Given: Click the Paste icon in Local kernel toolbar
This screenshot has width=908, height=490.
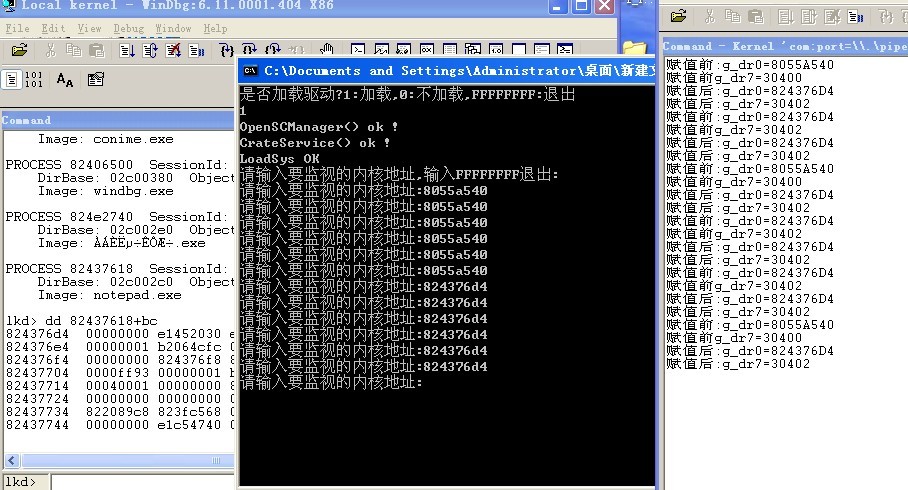Looking at the screenshot, I should pyautogui.click(x=97, y=50).
